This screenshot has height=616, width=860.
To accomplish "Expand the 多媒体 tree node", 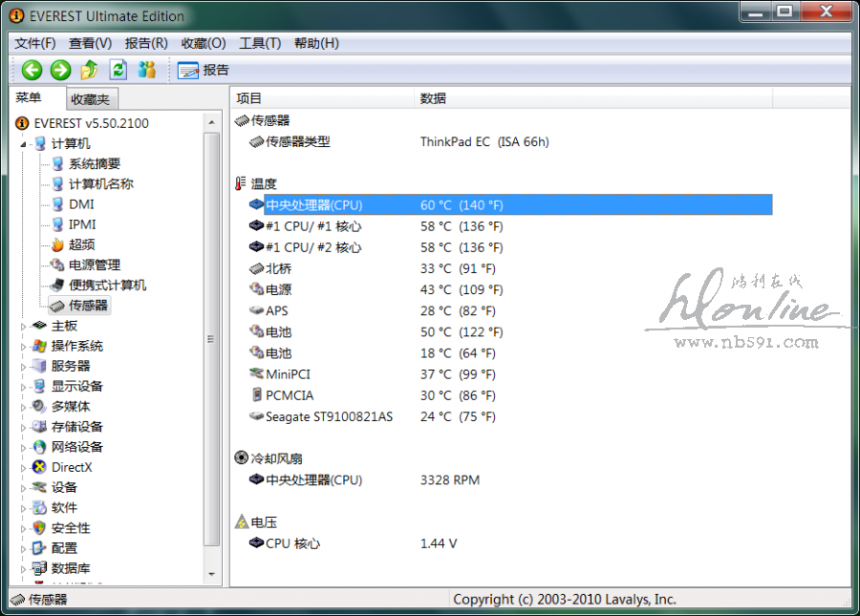I will [x=23, y=408].
